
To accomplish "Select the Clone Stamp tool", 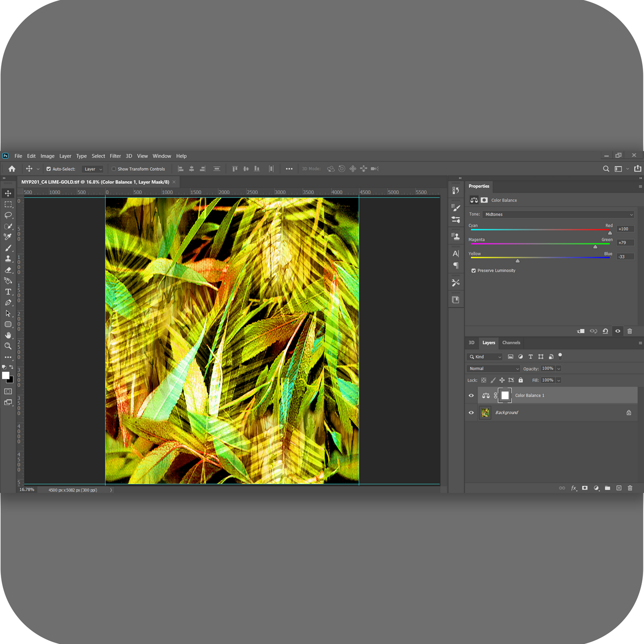I will (x=8, y=259).
